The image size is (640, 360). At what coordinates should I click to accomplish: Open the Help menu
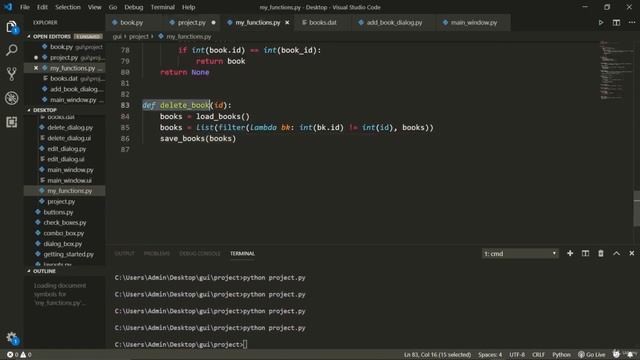tap(189, 7)
